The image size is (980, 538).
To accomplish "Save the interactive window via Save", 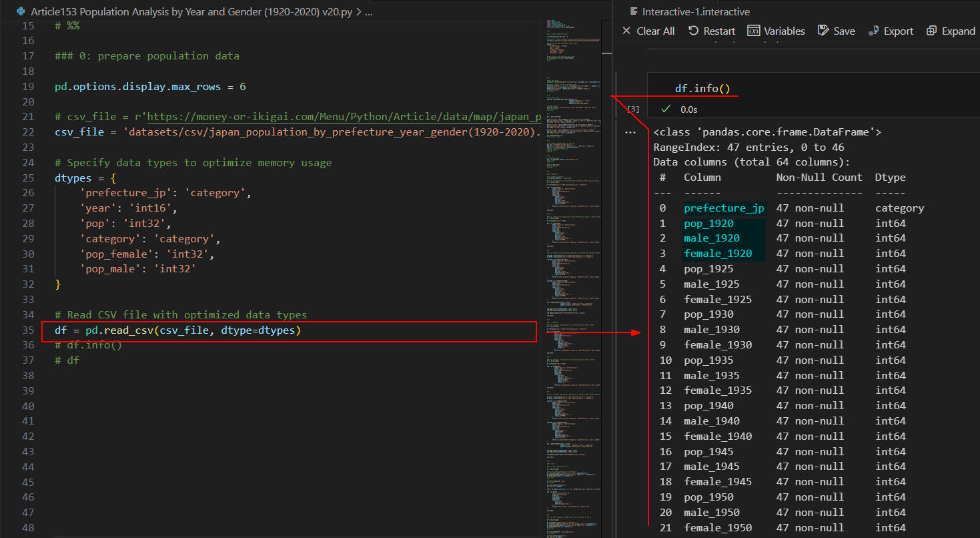I will click(837, 31).
